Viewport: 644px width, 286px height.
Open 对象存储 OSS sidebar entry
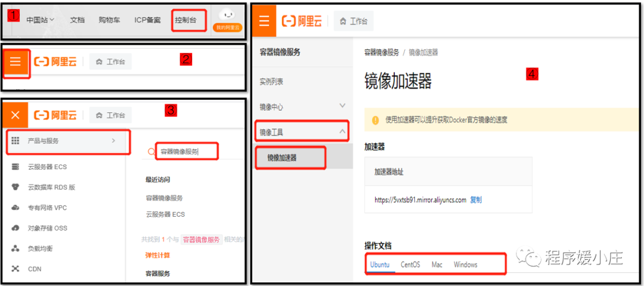point(47,228)
